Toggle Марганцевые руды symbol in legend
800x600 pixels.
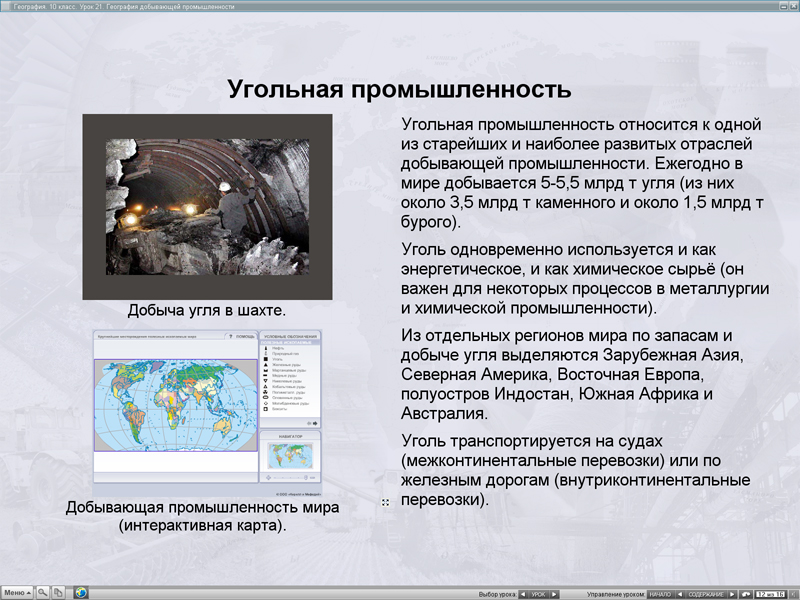[x=265, y=370]
